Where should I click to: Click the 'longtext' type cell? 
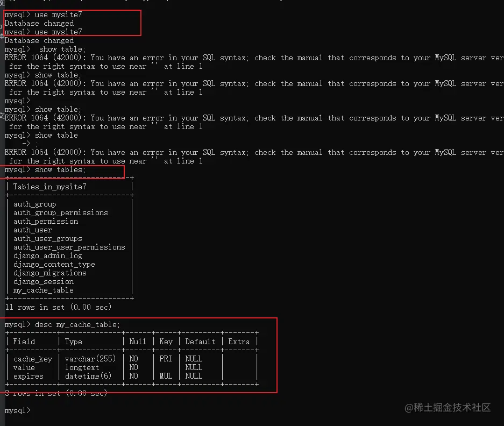[82, 367]
